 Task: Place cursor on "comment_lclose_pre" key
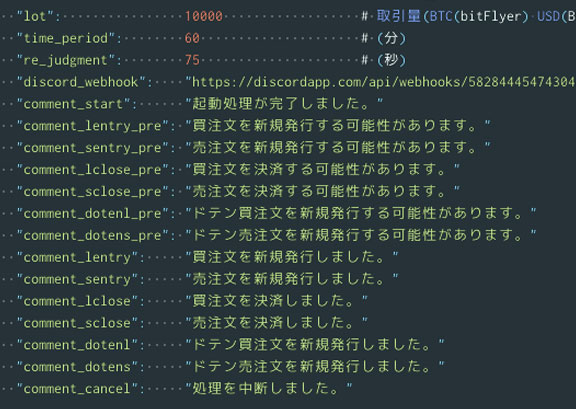[x=93, y=170]
